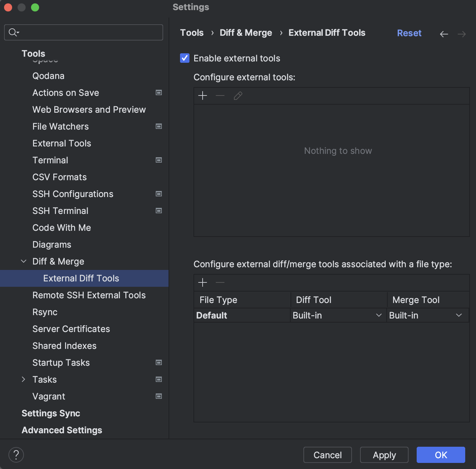This screenshot has width=476, height=469.
Task: Navigate forward using the right arrow
Action: point(462,34)
